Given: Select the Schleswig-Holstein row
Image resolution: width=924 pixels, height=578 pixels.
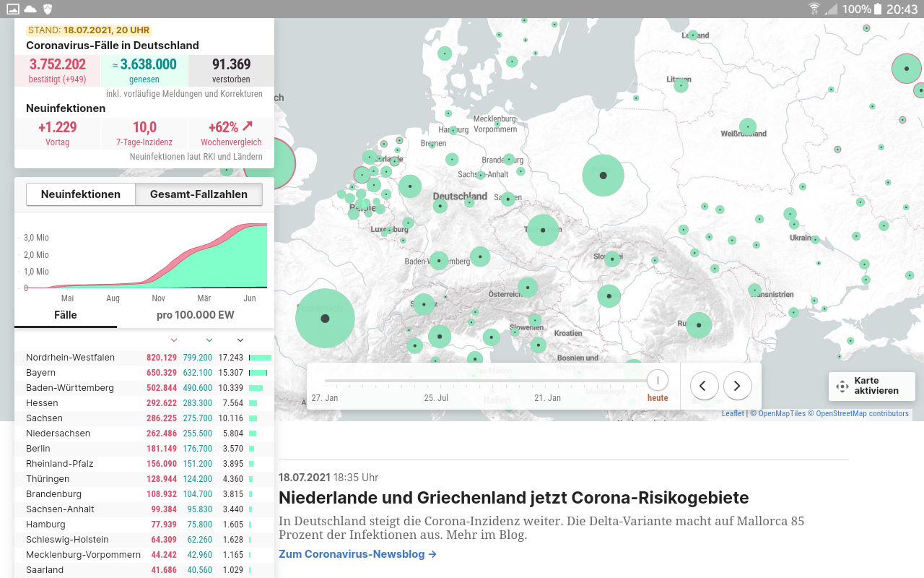Looking at the screenshot, I should 144,540.
